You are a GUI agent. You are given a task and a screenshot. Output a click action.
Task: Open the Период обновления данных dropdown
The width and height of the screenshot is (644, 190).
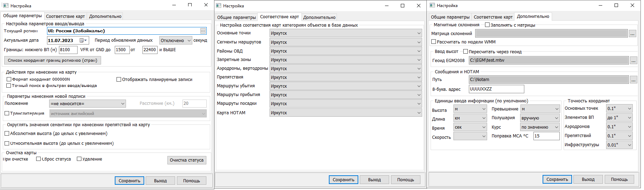175,40
